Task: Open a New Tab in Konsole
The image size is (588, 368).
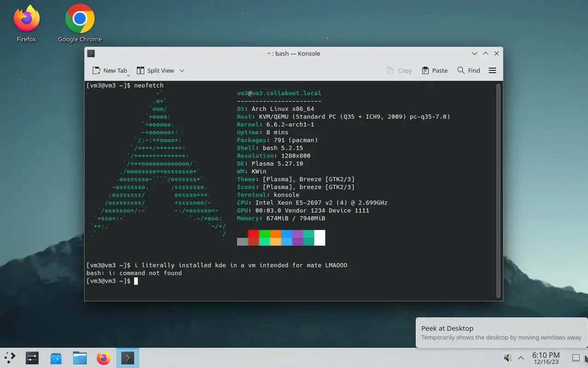Action: click(110, 70)
